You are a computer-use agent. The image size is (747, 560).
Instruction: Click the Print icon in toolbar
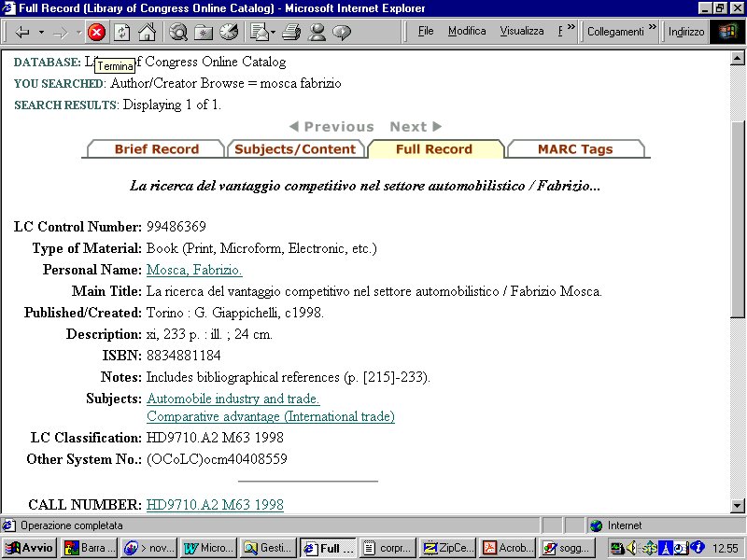pos(291,32)
